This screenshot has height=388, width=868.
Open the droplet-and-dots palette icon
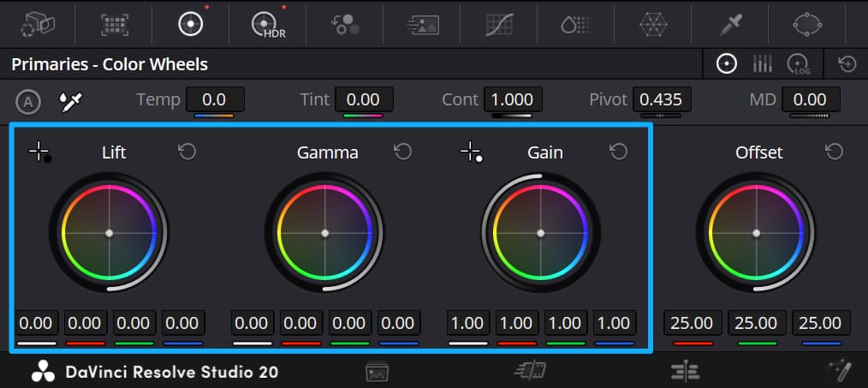[576, 25]
